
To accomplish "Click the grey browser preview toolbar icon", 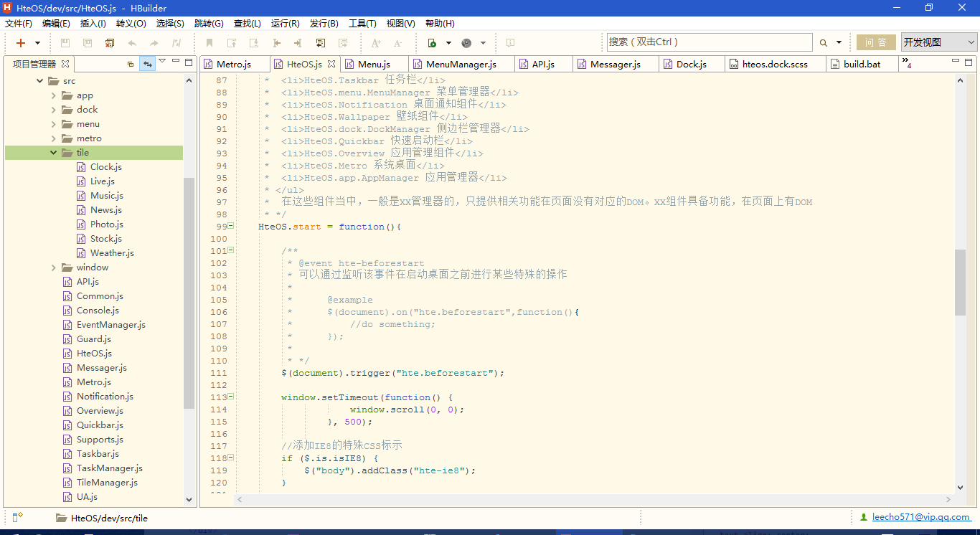I will click(x=467, y=43).
